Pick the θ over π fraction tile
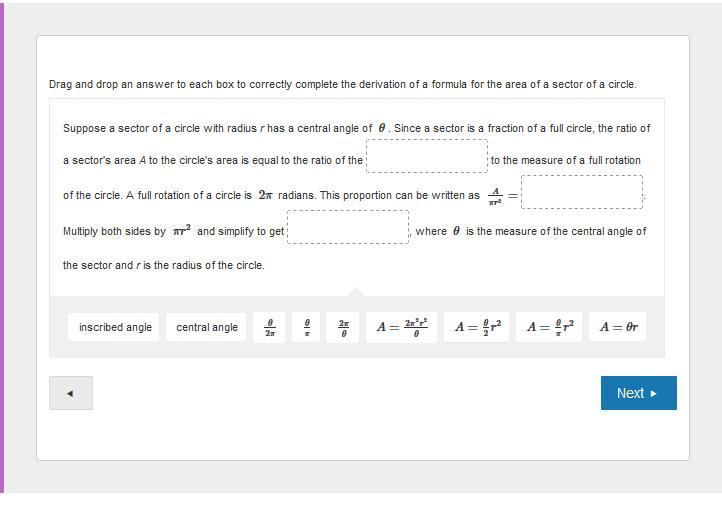Screen dimensions: 722x509 [x=307, y=327]
